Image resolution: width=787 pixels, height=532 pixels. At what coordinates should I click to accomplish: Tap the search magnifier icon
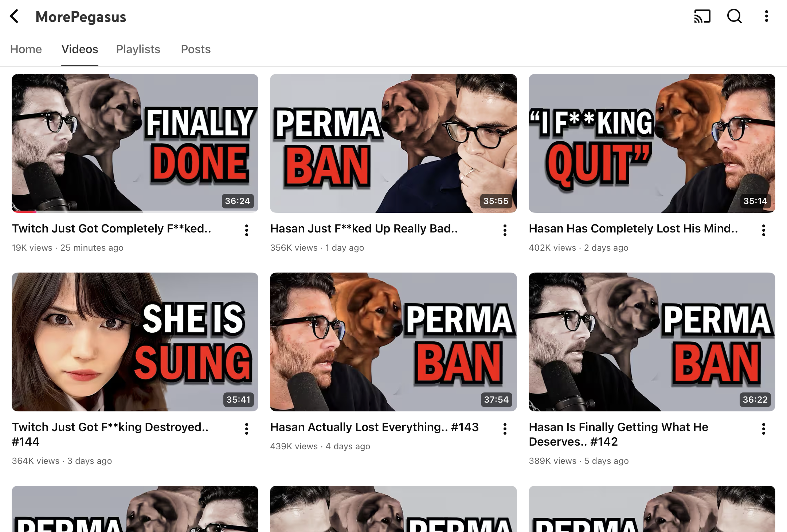tap(734, 16)
